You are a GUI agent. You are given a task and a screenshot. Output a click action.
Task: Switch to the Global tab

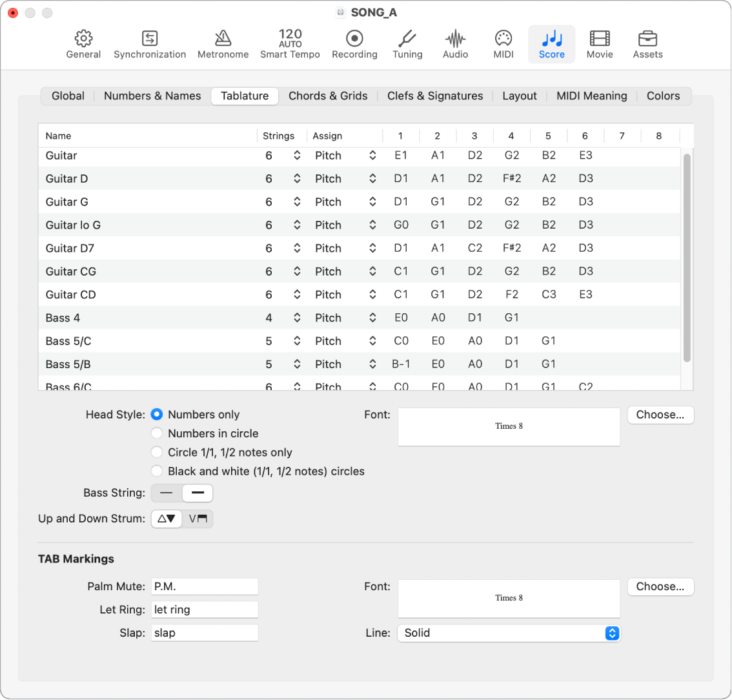[x=68, y=96]
